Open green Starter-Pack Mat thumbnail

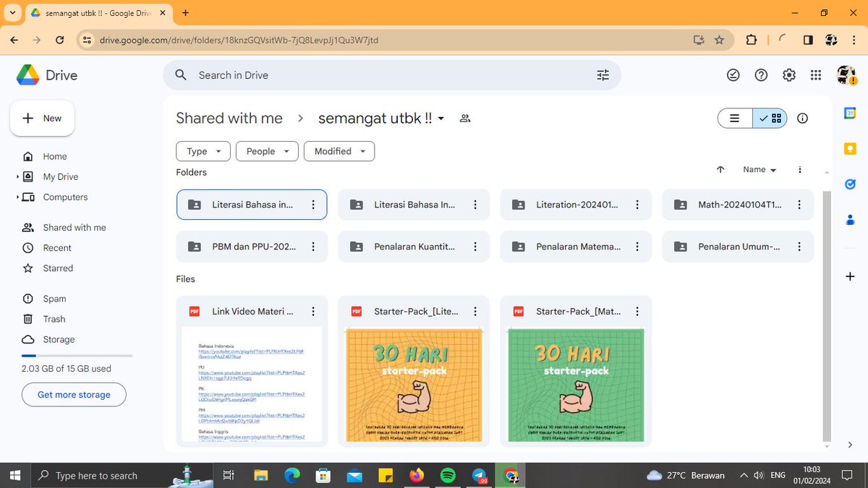[x=576, y=384]
